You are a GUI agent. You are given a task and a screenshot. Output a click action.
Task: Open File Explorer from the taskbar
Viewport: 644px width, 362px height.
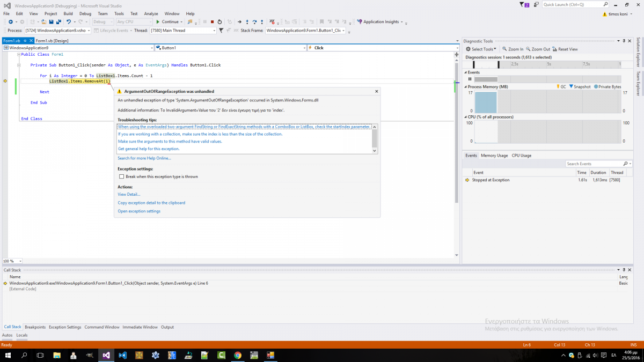click(x=57, y=355)
